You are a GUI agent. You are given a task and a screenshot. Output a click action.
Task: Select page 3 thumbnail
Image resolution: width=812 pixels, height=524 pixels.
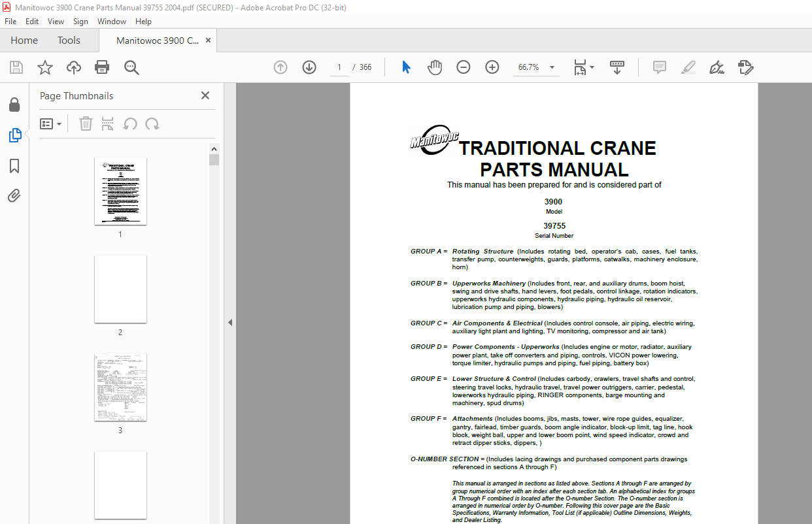(x=120, y=387)
